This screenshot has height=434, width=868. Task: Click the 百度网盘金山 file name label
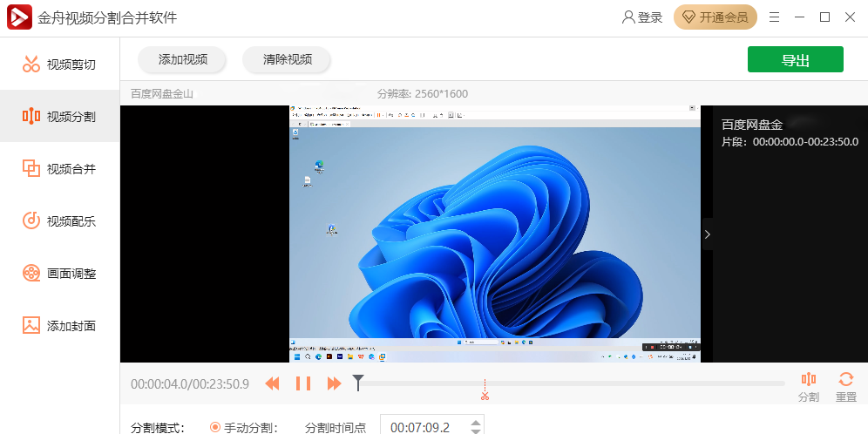pyautogui.click(x=161, y=93)
